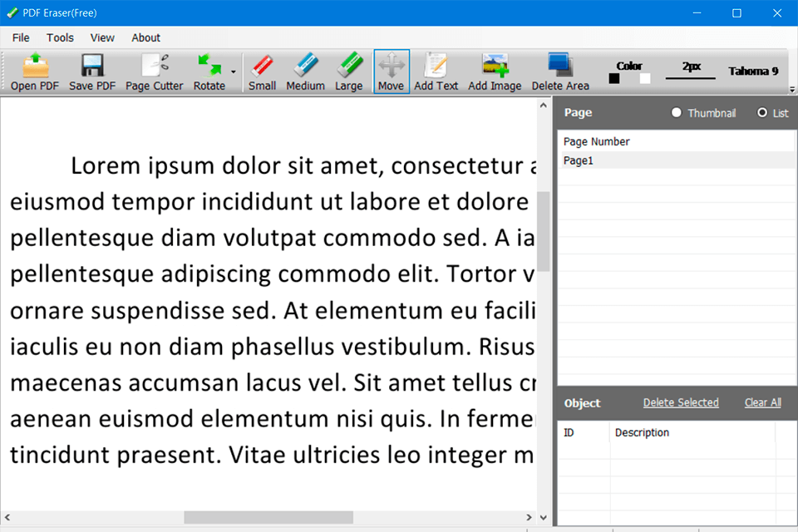The width and height of the screenshot is (798, 532).
Task: Open the File menu
Action: tap(20, 37)
